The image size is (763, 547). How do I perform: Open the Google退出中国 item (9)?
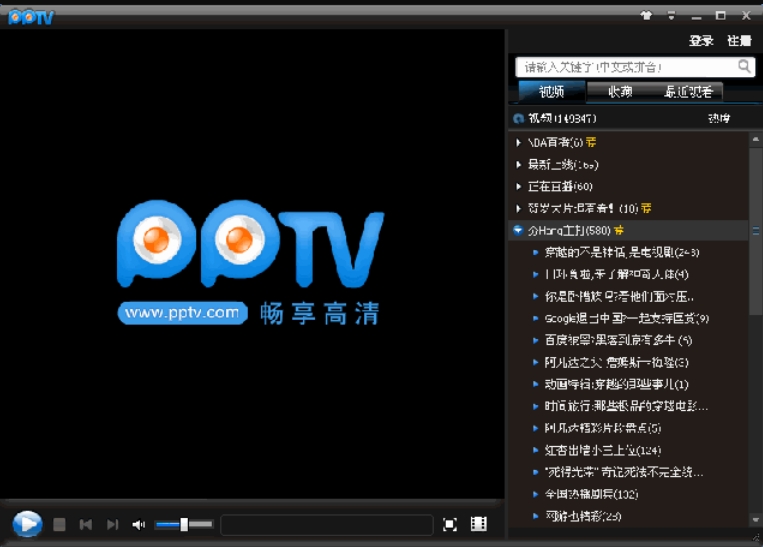626,318
